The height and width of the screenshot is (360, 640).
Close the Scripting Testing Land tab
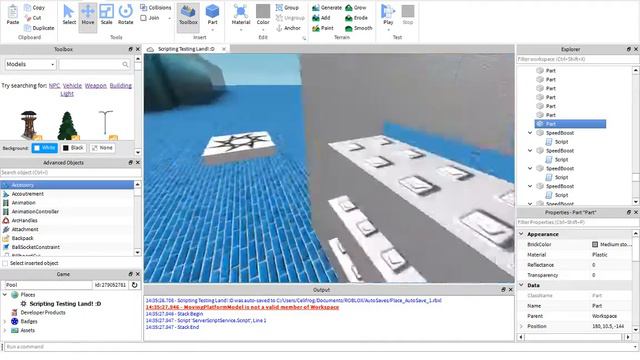click(x=224, y=49)
